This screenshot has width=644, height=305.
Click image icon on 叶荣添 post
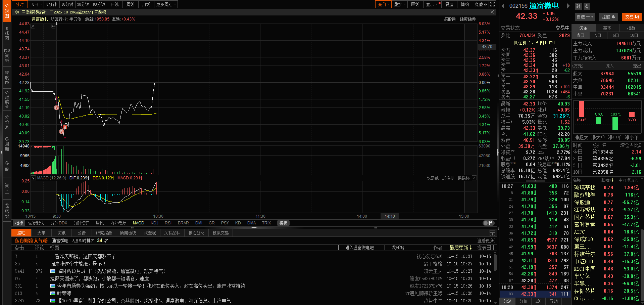53,293
